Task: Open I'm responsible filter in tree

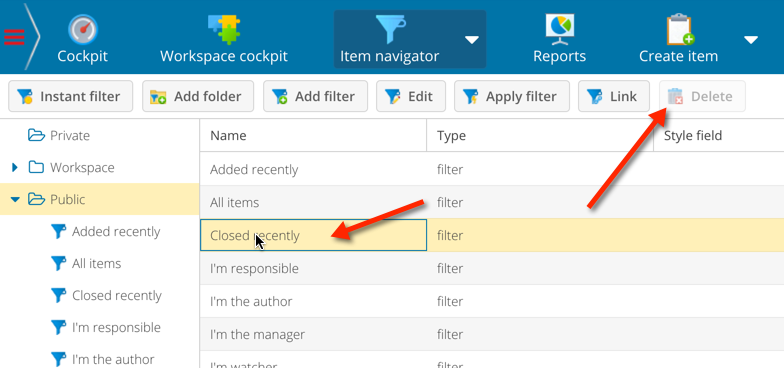Action: pos(116,328)
